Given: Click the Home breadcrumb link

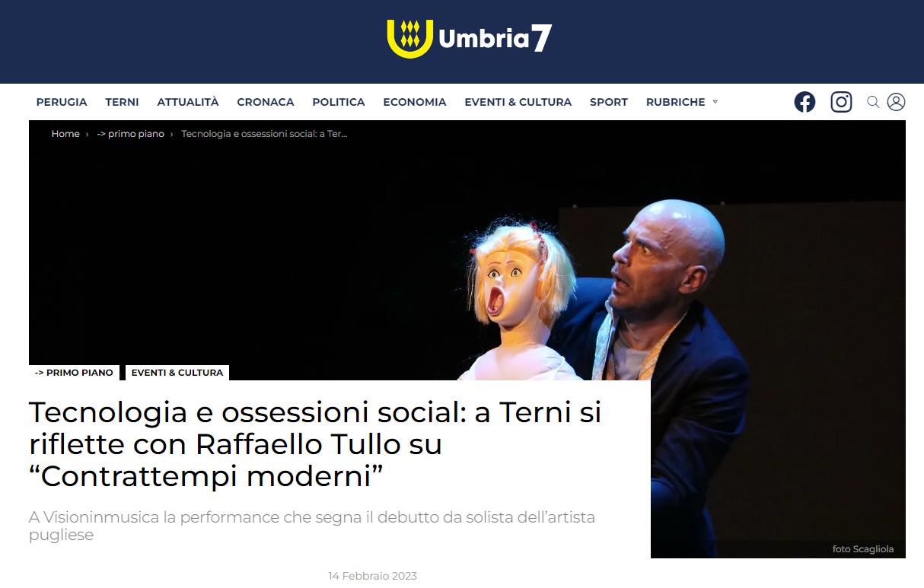Looking at the screenshot, I should point(65,134).
